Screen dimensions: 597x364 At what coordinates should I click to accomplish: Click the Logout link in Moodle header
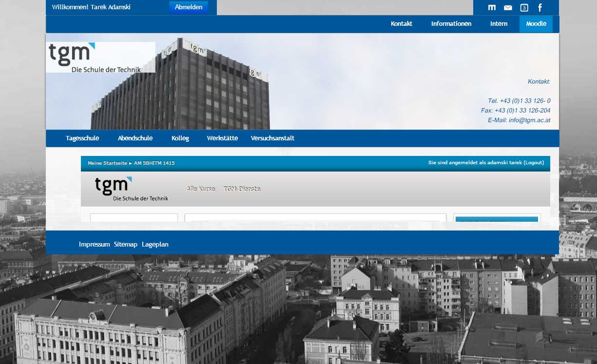[x=534, y=163]
